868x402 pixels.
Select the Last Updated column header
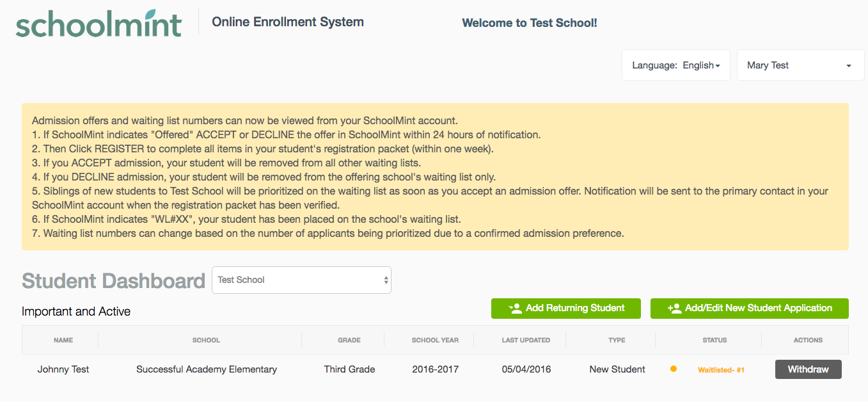(526, 340)
